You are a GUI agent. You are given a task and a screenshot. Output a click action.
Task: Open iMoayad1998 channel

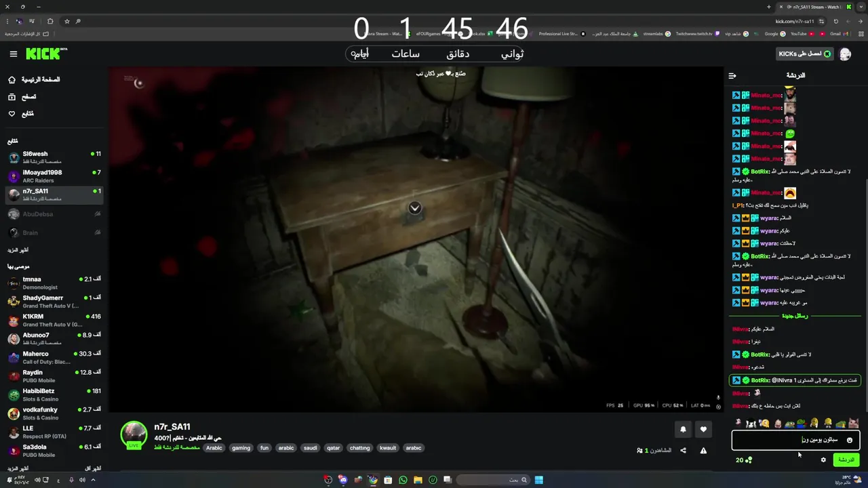tap(54, 176)
